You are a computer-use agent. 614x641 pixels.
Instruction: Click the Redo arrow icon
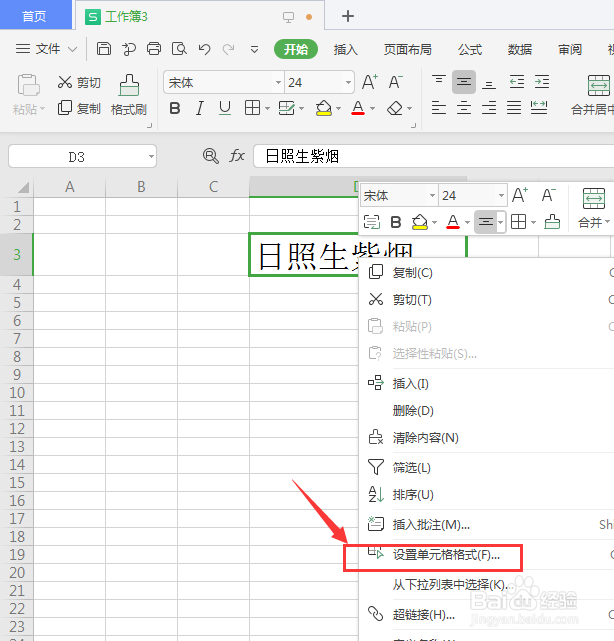coord(229,49)
